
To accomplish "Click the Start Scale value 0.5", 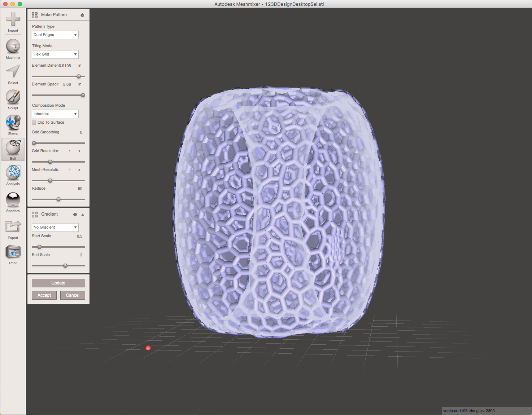I will click(80, 236).
